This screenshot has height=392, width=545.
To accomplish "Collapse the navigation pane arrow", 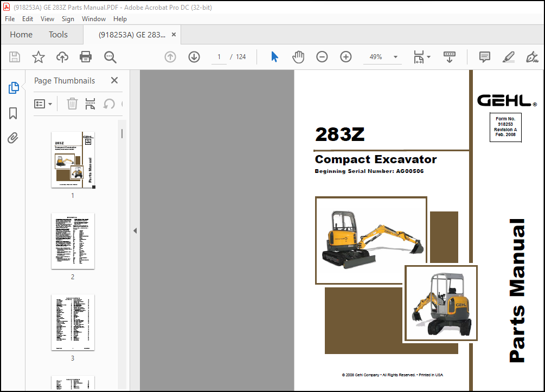I will pos(135,231).
